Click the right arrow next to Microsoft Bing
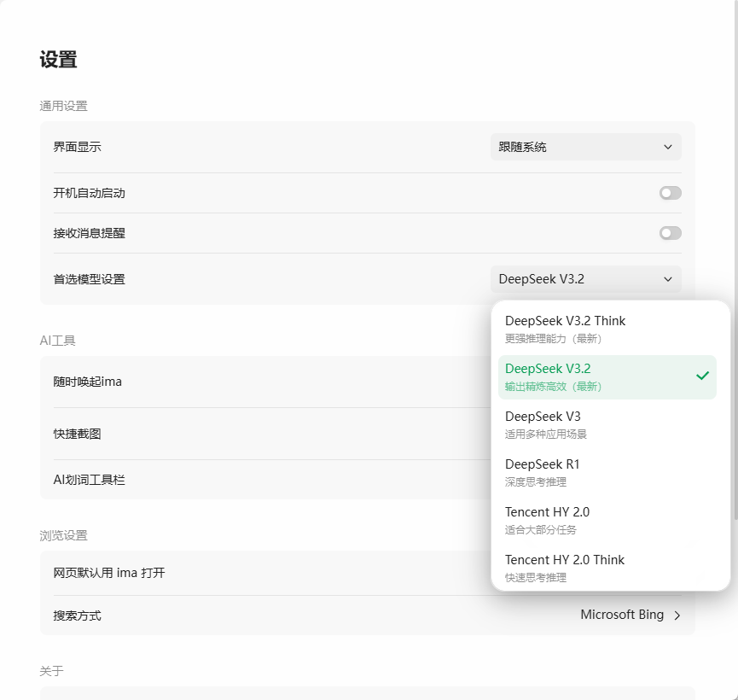 [677, 615]
